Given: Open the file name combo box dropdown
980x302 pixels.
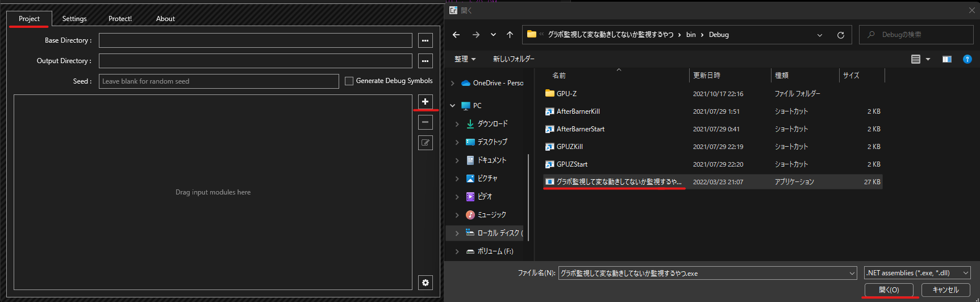Looking at the screenshot, I should 852,274.
